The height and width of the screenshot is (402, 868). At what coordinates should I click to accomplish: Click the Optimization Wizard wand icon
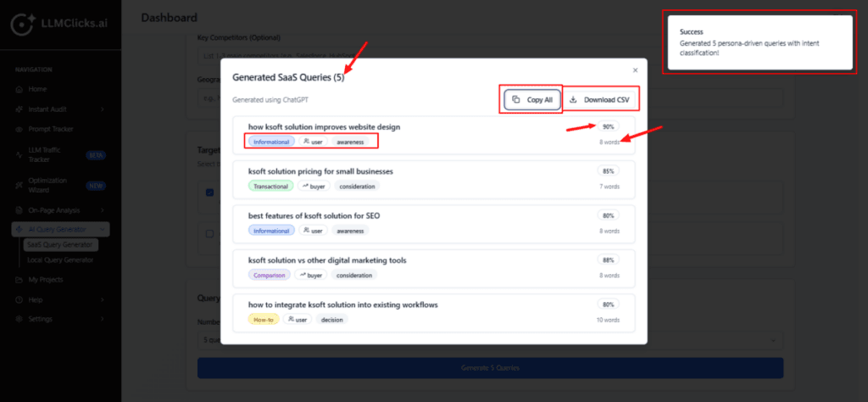[19, 184]
